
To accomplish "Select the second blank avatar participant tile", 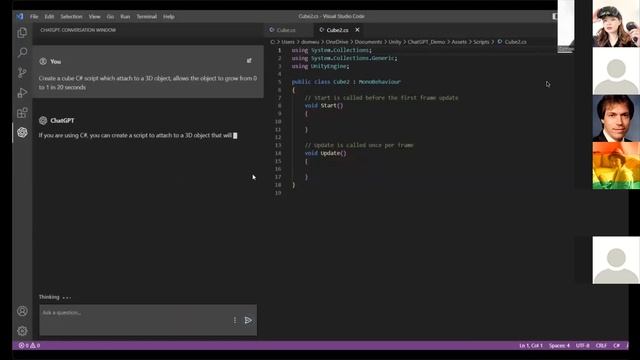I will coord(616,71).
